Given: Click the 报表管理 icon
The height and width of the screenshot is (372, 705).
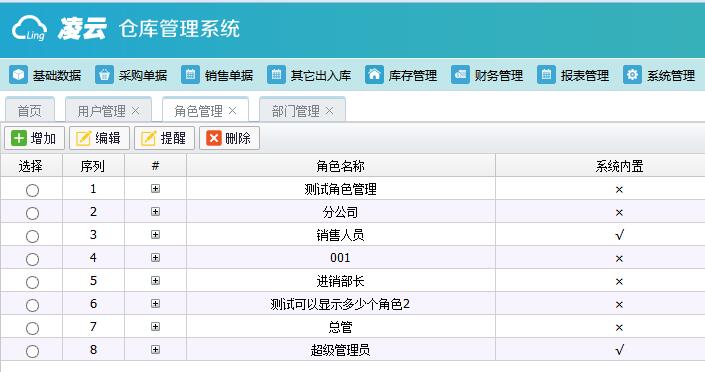Looking at the screenshot, I should pyautogui.click(x=546, y=75).
